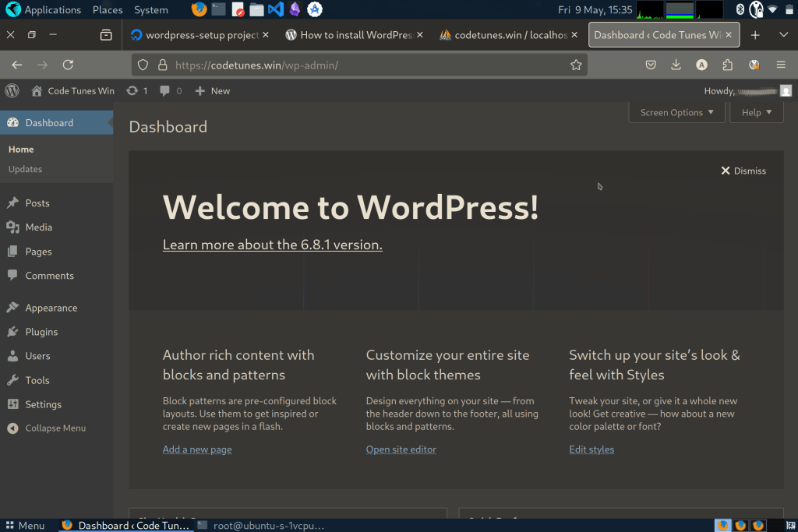The height and width of the screenshot is (532, 798).
Task: Open the root@ubuntu terminal taskbar window
Action: [261, 526]
